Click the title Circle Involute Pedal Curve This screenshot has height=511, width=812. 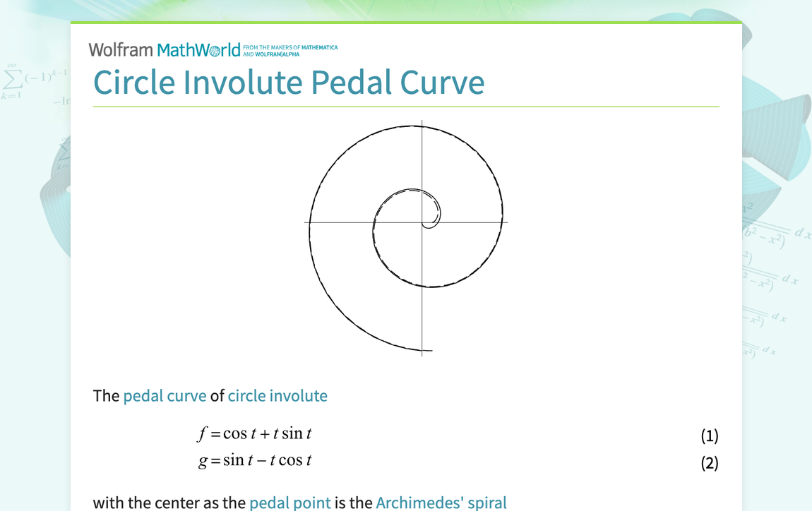pyautogui.click(x=289, y=83)
